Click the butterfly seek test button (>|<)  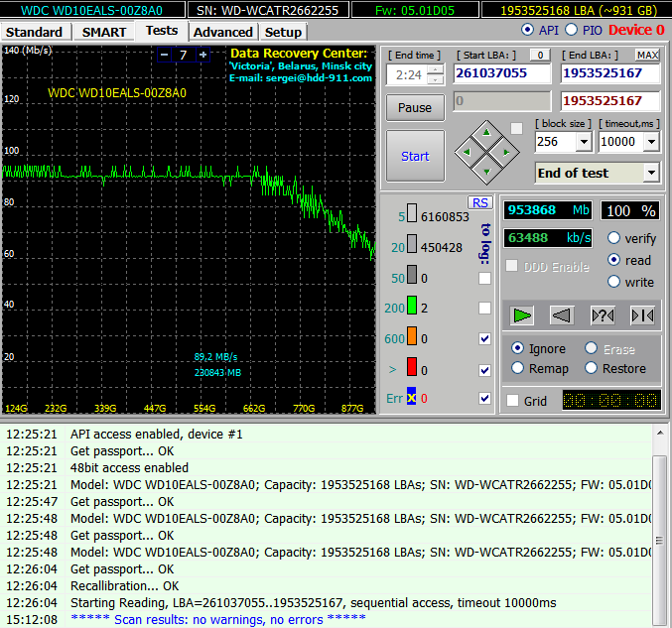click(x=642, y=315)
